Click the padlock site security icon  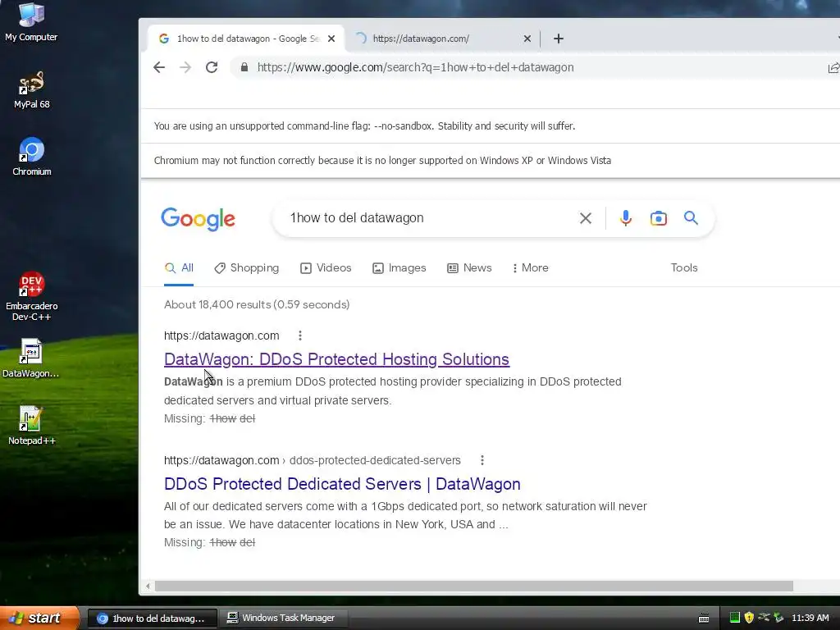(244, 67)
